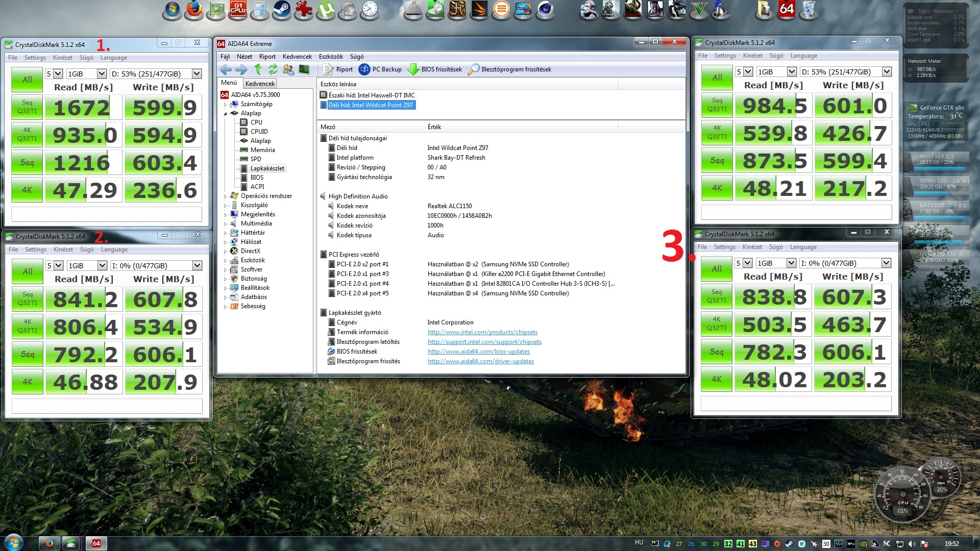Image resolution: width=980 pixels, height=551 pixels.
Task: Launch GTA V from the top dock
Action: point(699,10)
